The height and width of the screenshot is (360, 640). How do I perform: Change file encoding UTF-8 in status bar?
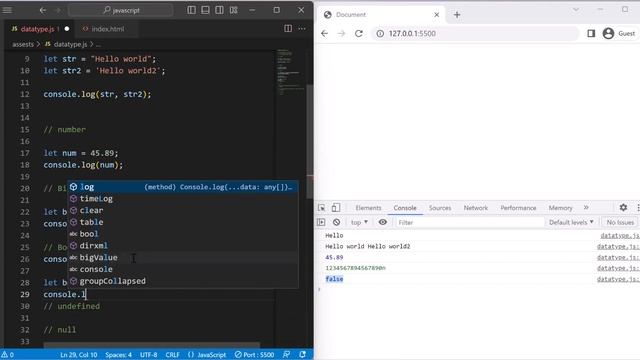point(149,355)
